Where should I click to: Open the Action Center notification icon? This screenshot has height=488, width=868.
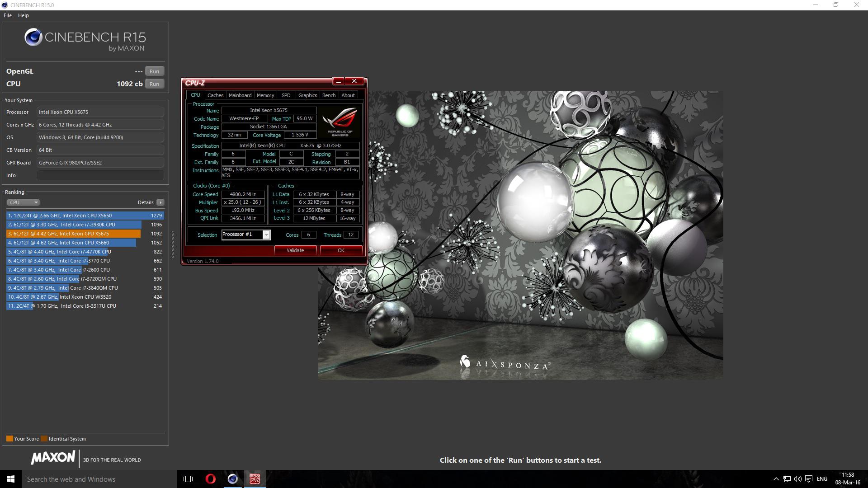(809, 479)
